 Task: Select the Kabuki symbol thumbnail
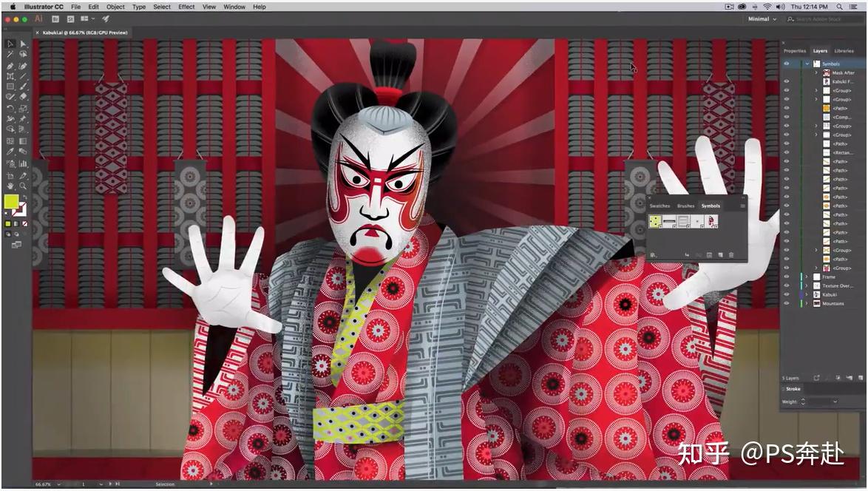(x=712, y=221)
